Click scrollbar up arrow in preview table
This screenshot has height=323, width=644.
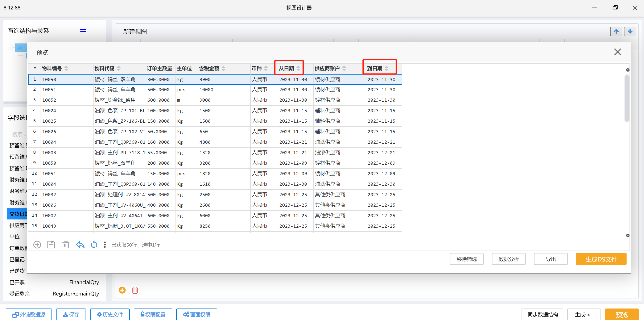point(627,70)
